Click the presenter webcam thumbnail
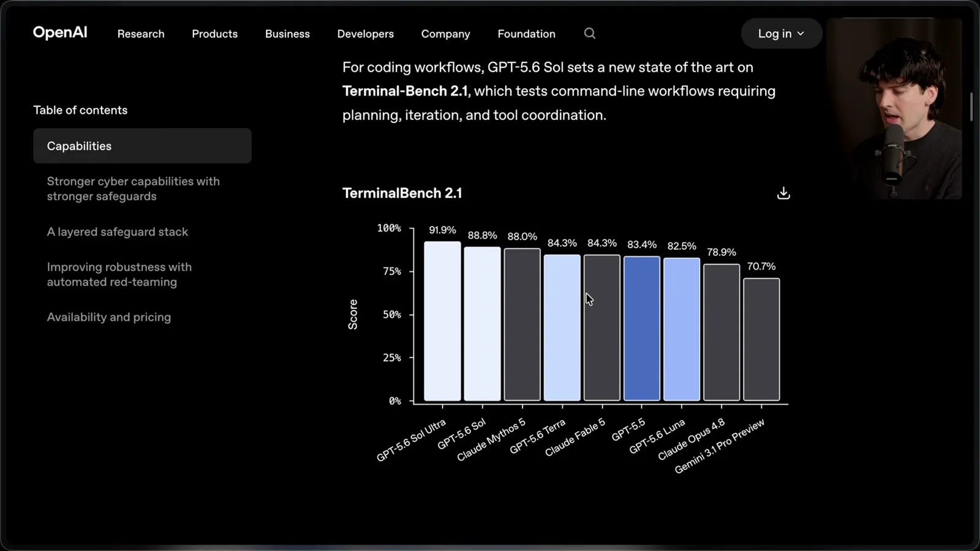Screen dimensions: 980x551 pyautogui.click(x=894, y=109)
